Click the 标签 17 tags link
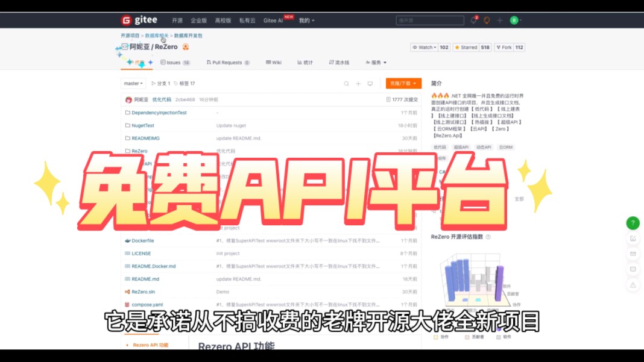 [185, 83]
